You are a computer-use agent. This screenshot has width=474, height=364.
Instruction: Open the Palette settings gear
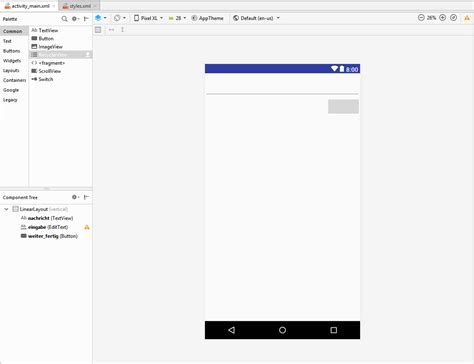pos(75,19)
